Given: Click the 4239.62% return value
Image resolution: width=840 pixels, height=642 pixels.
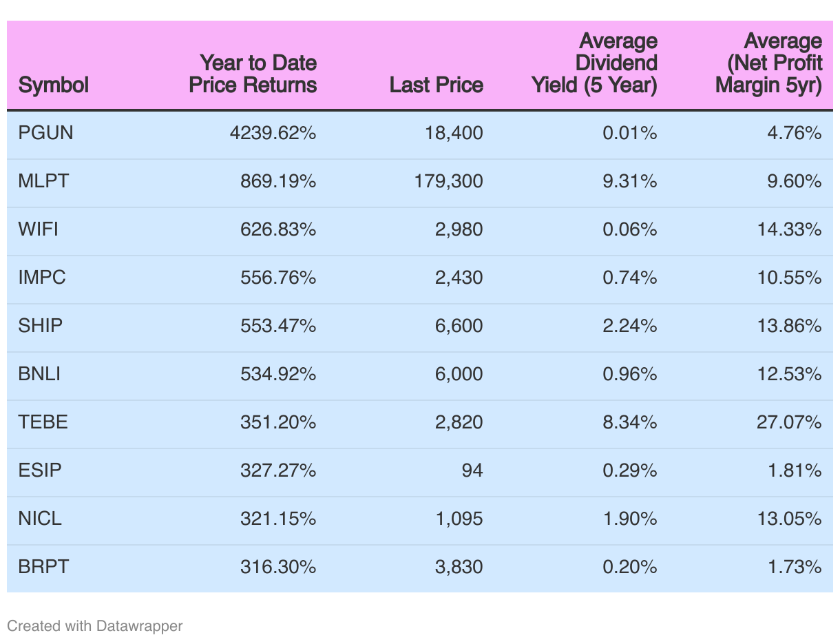Looking at the screenshot, I should click(x=273, y=133).
